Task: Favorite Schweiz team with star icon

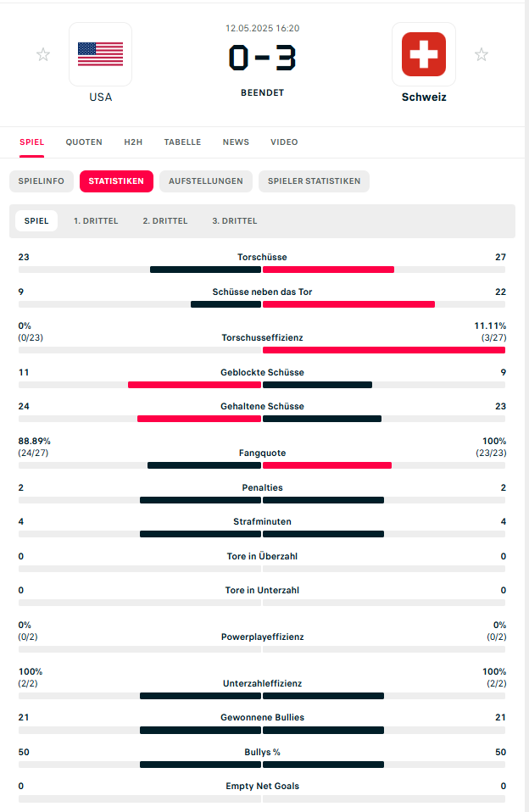Action: tap(482, 55)
